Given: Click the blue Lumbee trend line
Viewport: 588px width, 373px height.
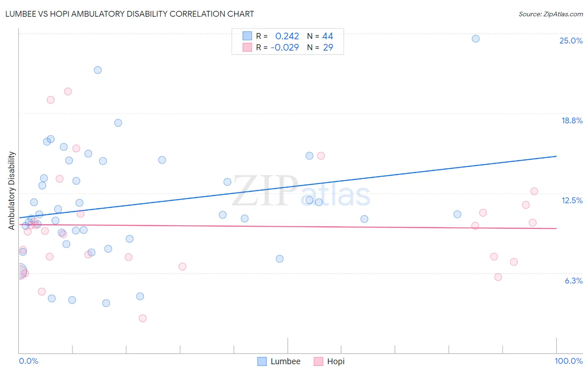Looking at the screenshot, I should point(287,187).
